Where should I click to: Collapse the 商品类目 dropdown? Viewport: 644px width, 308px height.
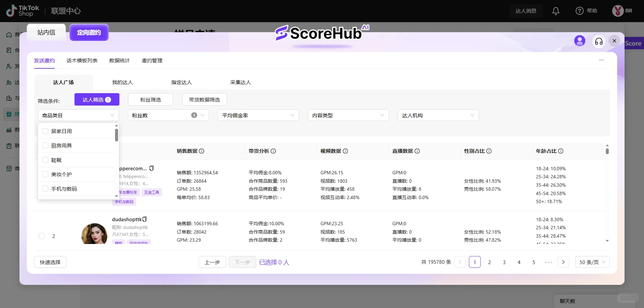tap(78, 115)
